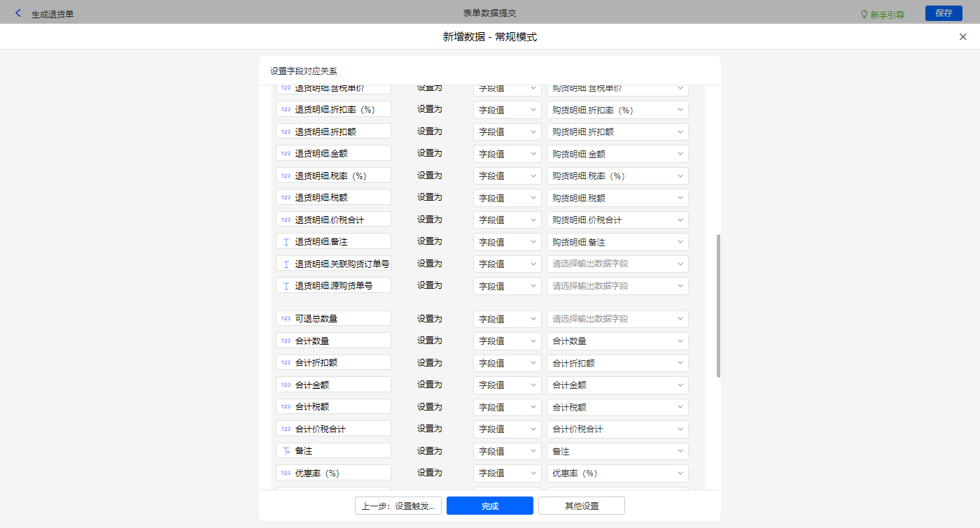Image resolution: width=980 pixels, height=528 pixels.
Task: Open 其他设置 options
Action: pos(581,506)
